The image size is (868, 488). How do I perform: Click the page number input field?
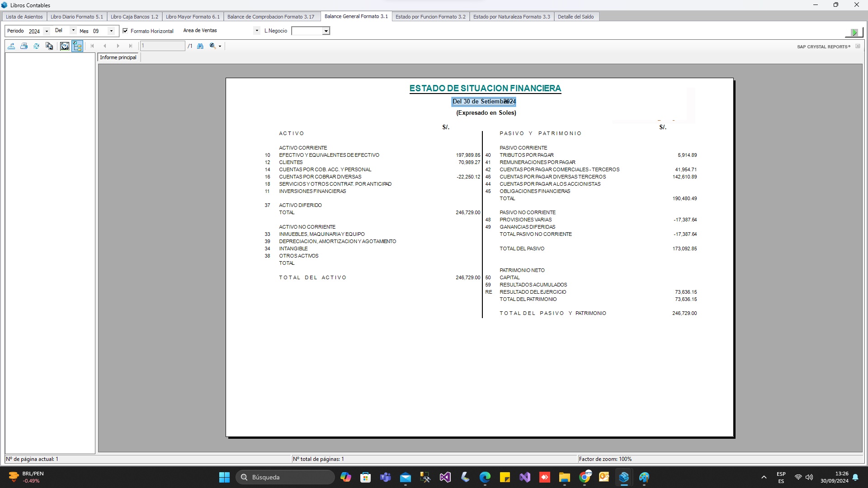tap(162, 46)
